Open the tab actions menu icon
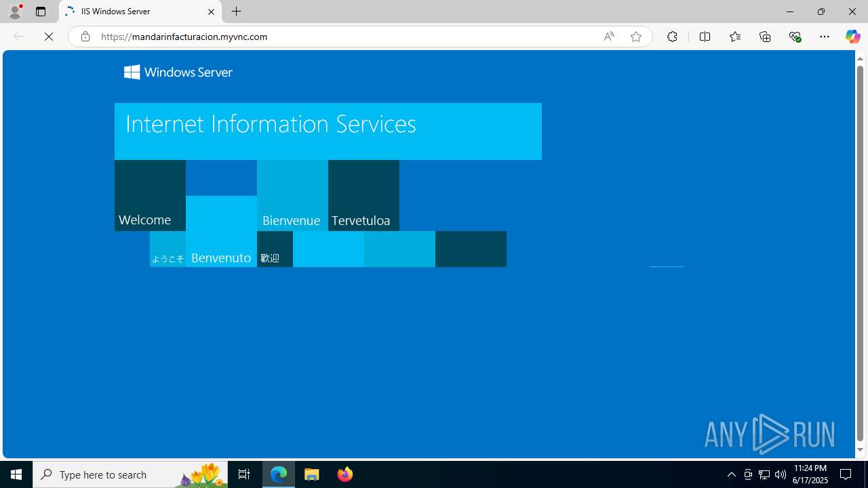 pos(41,12)
